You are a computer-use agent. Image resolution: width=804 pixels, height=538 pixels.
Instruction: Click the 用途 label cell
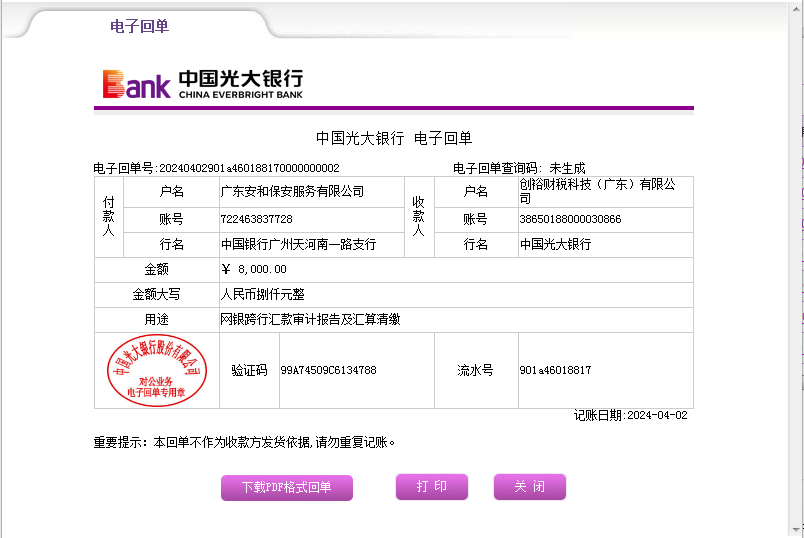point(156,320)
